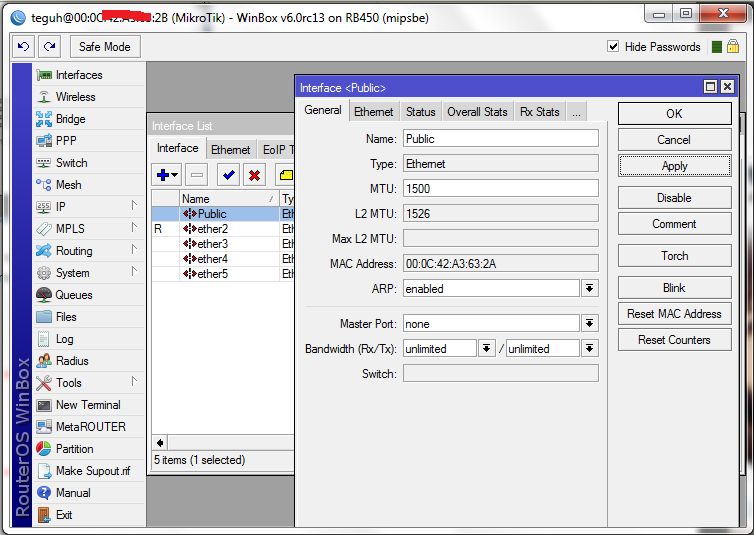Switch to the Rx Stats tab
Image resolution: width=754 pixels, height=535 pixels.
tap(540, 112)
